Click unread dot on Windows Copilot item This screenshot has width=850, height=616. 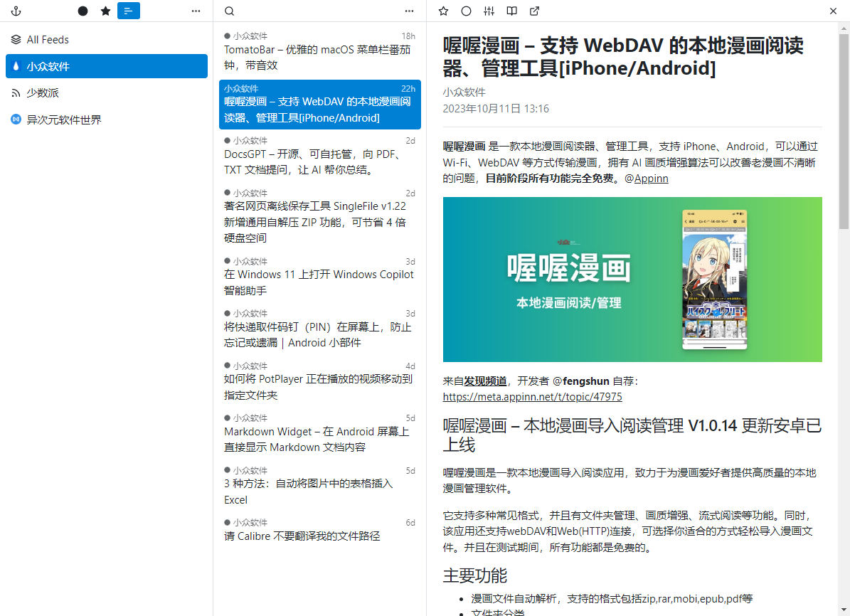pyautogui.click(x=227, y=261)
